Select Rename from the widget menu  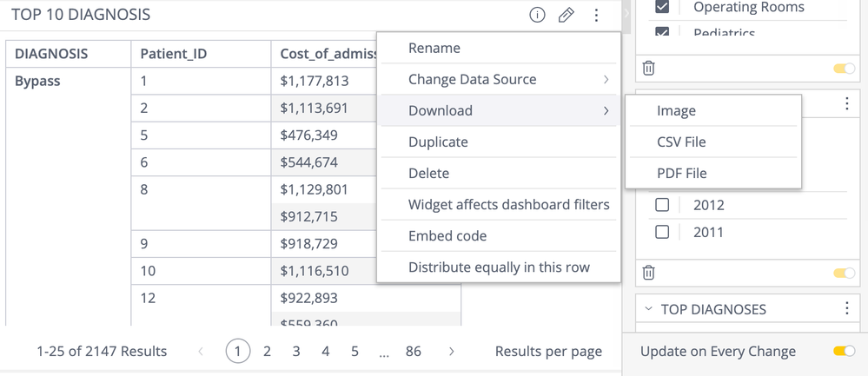click(434, 49)
